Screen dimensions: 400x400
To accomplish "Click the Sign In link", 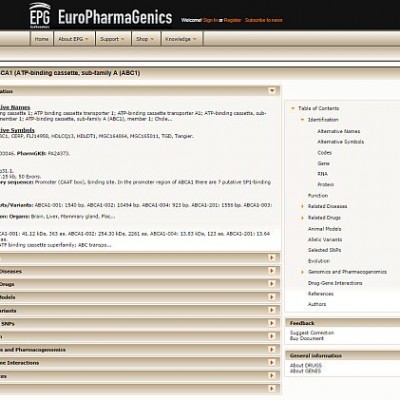I will pos(210,20).
